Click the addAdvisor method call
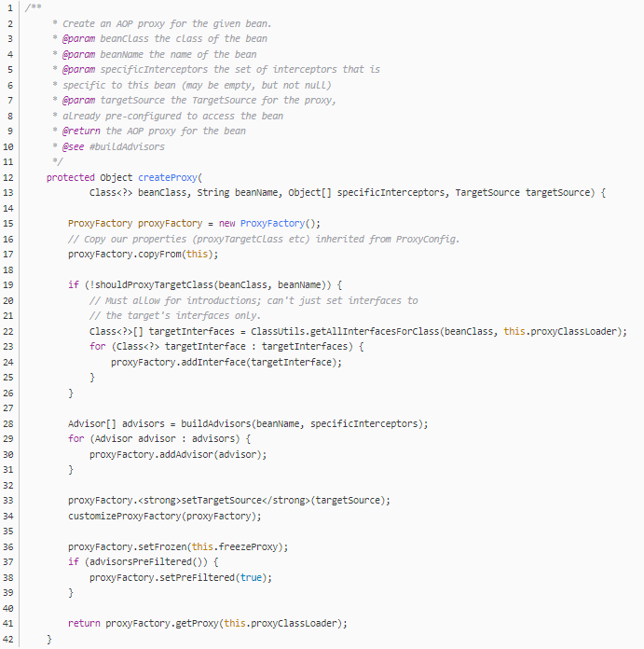The width and height of the screenshot is (644, 649). point(178,454)
